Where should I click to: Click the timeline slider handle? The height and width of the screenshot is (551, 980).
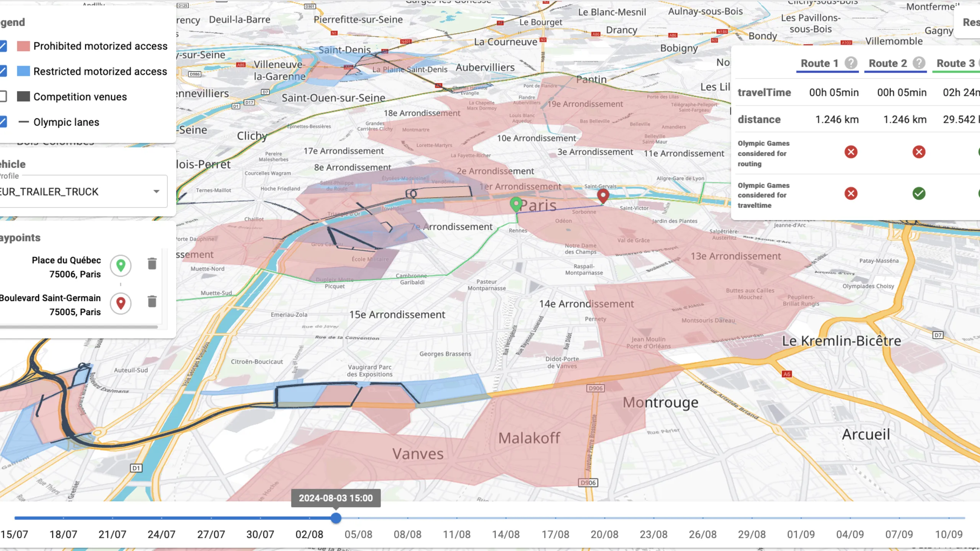336,518
